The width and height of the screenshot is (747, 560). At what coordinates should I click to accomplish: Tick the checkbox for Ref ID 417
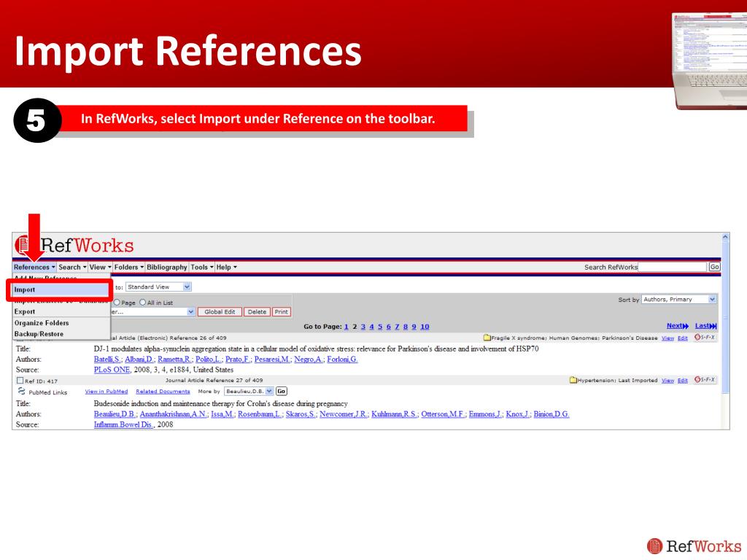click(x=20, y=381)
